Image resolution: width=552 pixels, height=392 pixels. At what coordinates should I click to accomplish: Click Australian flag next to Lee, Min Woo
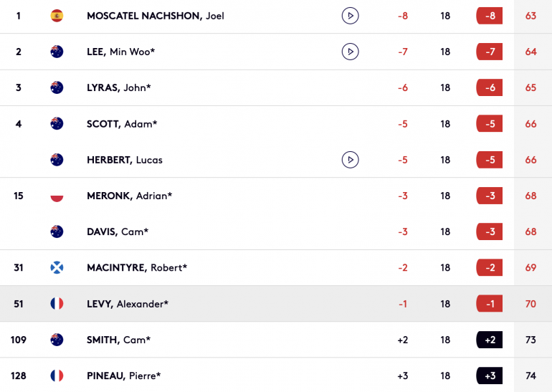click(57, 52)
